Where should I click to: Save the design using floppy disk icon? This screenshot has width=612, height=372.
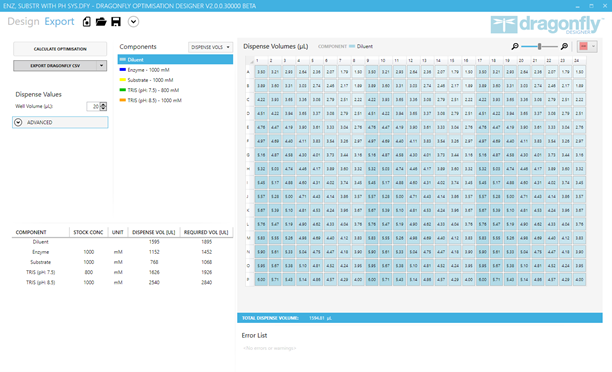116,22
